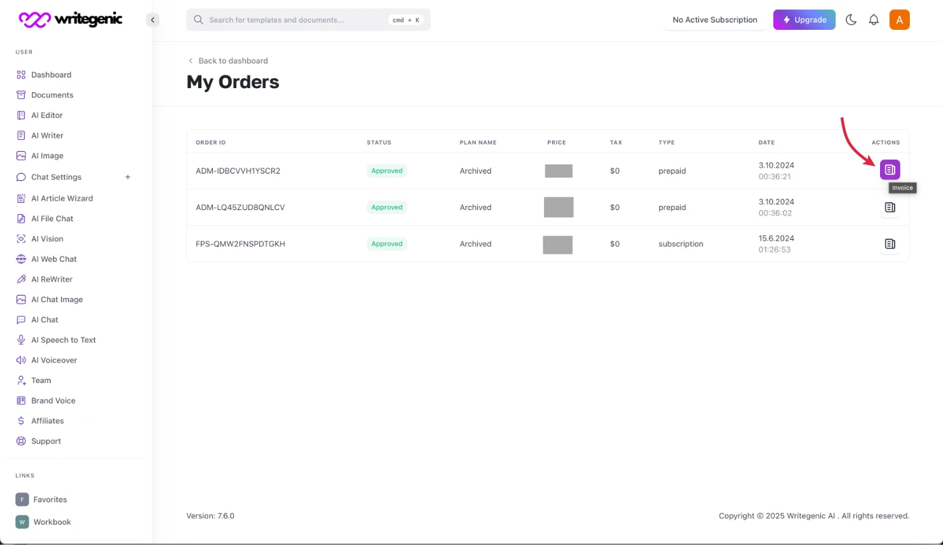943x560 pixels.
Task: View invoice for order FPS-QMW2FNSPDTGKH
Action: tap(889, 244)
